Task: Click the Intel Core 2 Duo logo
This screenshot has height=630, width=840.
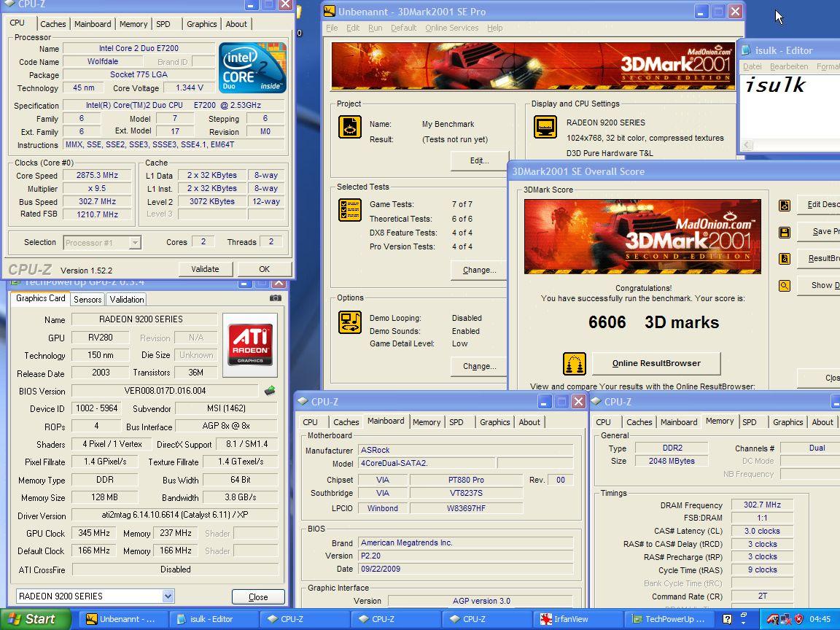Action: click(252, 68)
